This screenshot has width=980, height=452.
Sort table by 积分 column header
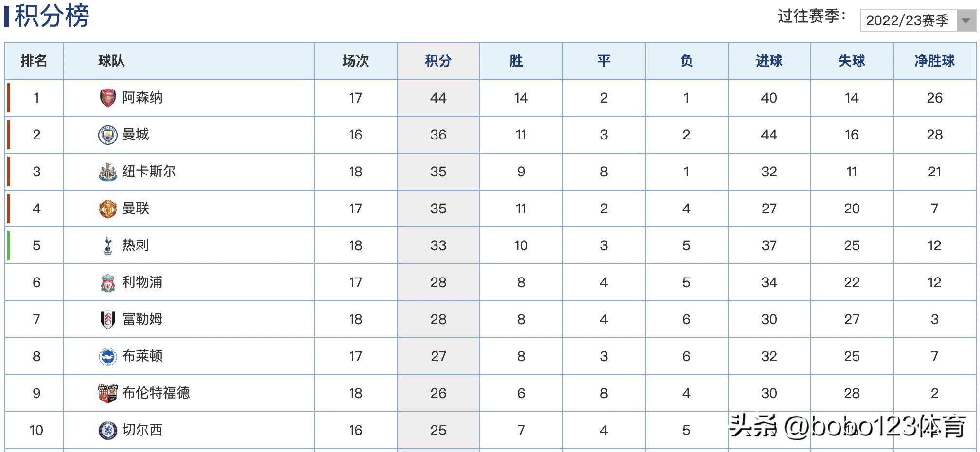[438, 61]
